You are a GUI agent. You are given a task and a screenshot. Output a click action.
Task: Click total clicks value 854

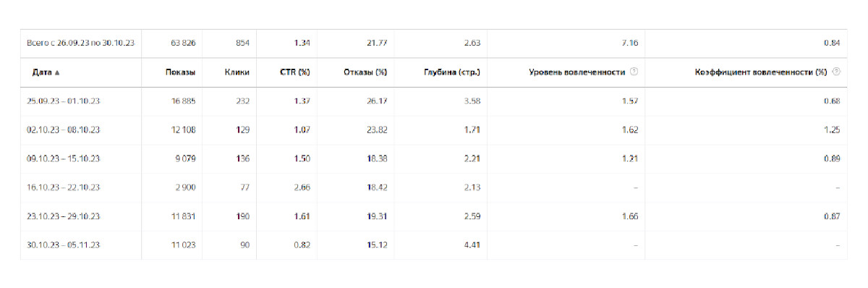[242, 43]
